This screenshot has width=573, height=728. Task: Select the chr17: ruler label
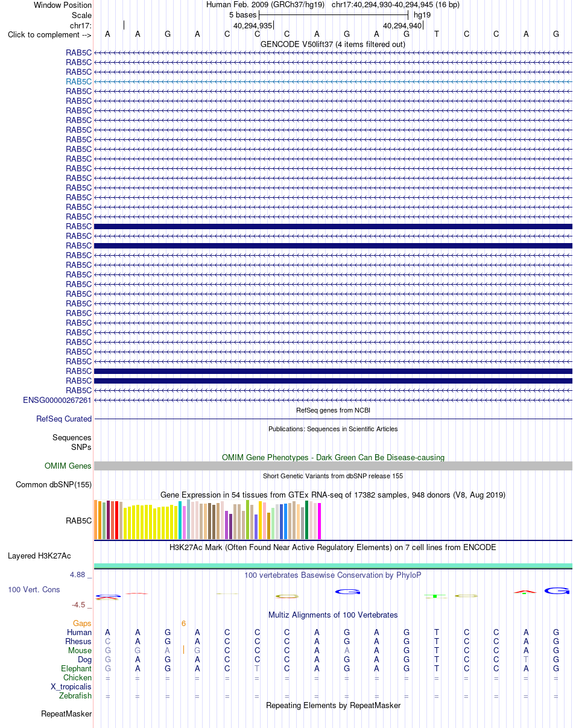[81, 25]
